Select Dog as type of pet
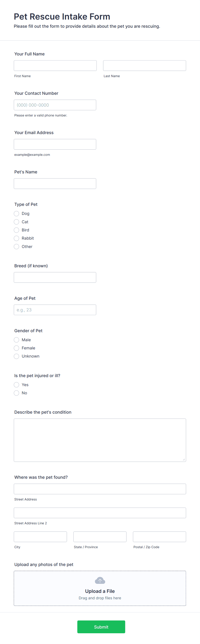This screenshot has width=200, height=644. (x=16, y=214)
